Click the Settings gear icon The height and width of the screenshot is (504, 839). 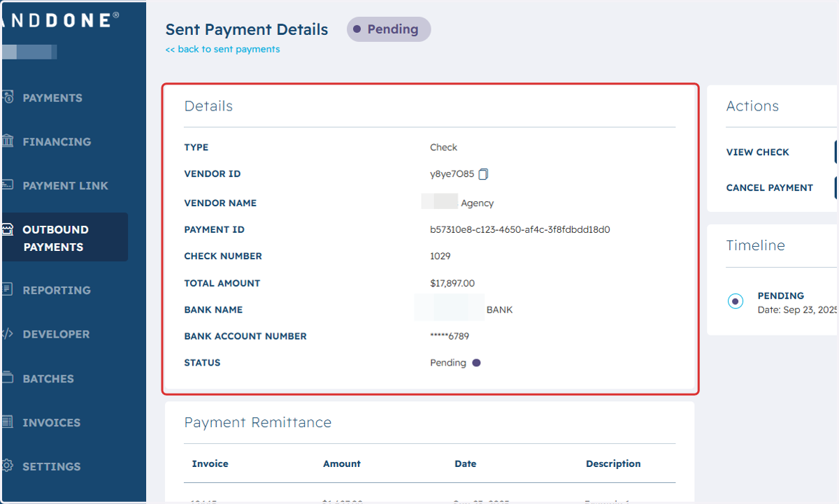[x=8, y=466]
